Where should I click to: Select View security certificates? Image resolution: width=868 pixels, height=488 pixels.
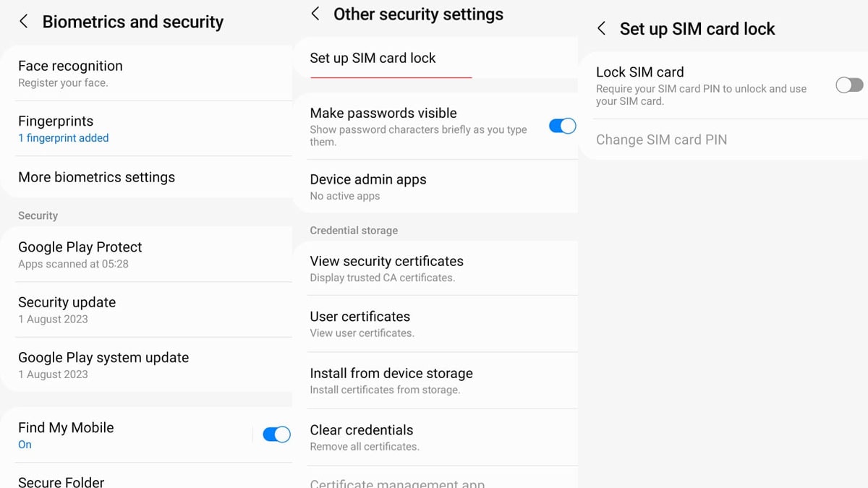pos(435,268)
